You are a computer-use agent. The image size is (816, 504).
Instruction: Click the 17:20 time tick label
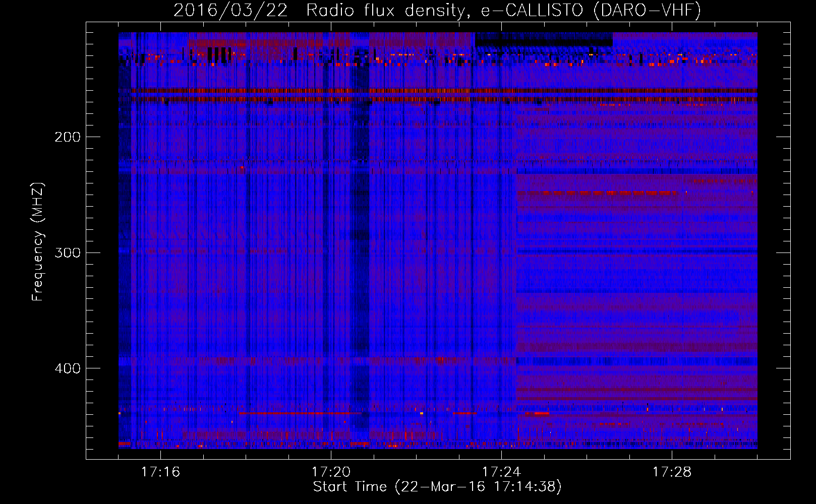pos(331,472)
